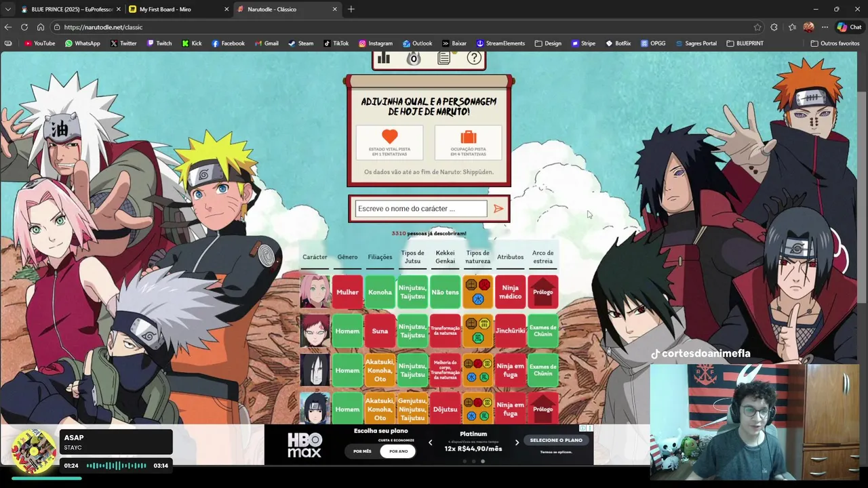Image resolution: width=868 pixels, height=488 pixels.
Task: Click Gaara's portrait in guess table
Action: pos(315,331)
